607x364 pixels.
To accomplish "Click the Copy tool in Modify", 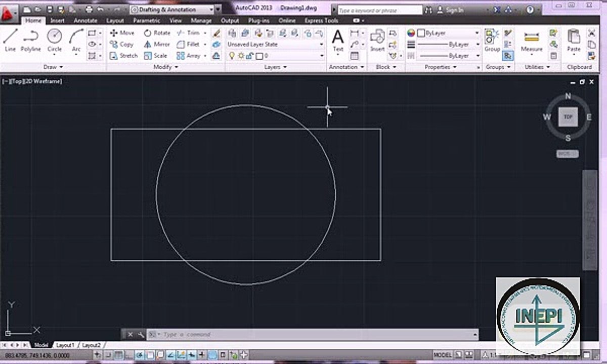I will coord(122,44).
